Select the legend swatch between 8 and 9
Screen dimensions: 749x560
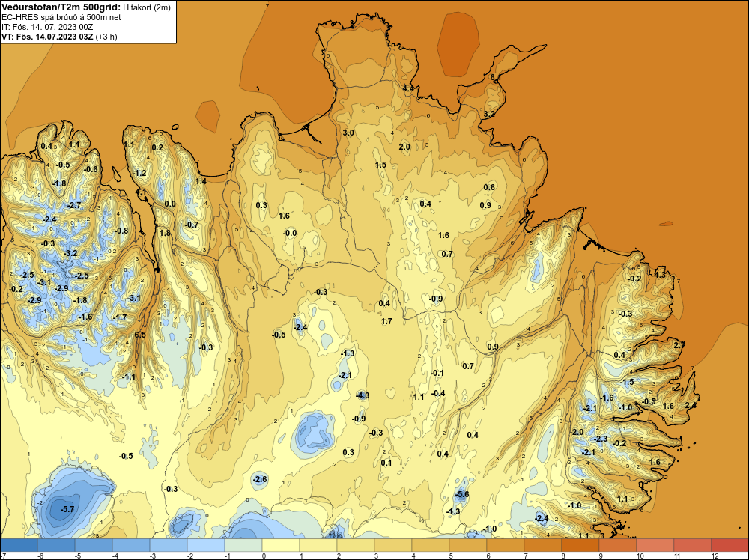(580, 545)
